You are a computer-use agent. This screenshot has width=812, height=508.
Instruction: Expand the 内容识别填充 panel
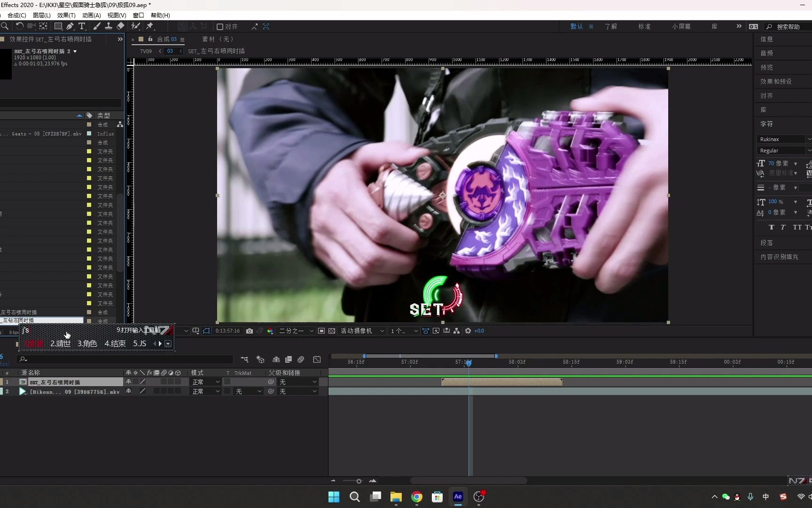[779, 257]
